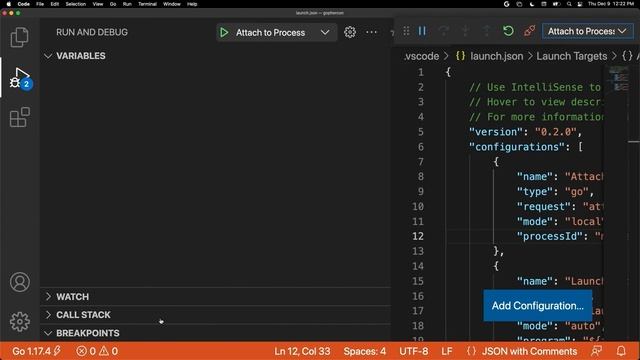
Task: Click the Add Configuration... button
Action: [x=538, y=306]
